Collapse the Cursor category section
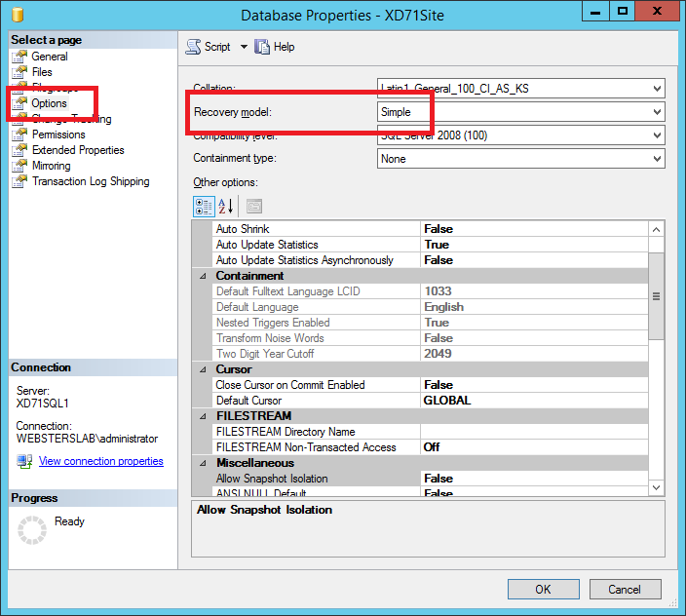Screen dimensions: 686x616 coord(203,369)
